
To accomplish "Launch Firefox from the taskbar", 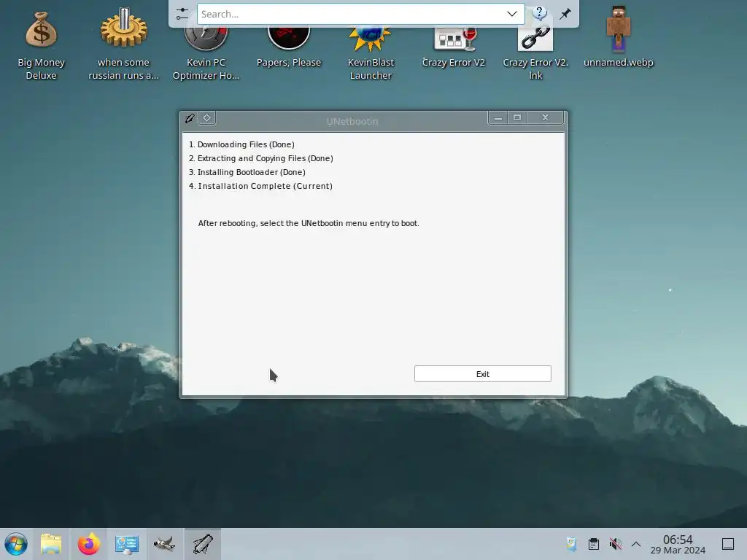I will 88,544.
